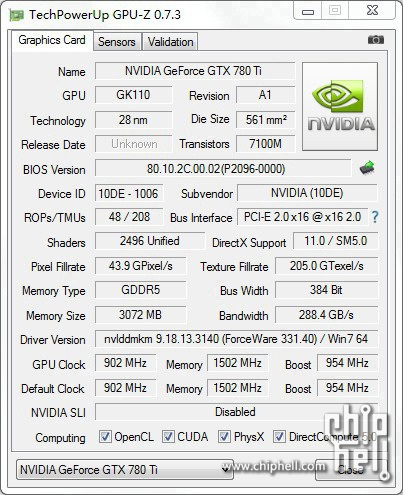The width and height of the screenshot is (403, 495).
Task: Click the Name field showing GTX 780 Ti
Action: point(195,71)
